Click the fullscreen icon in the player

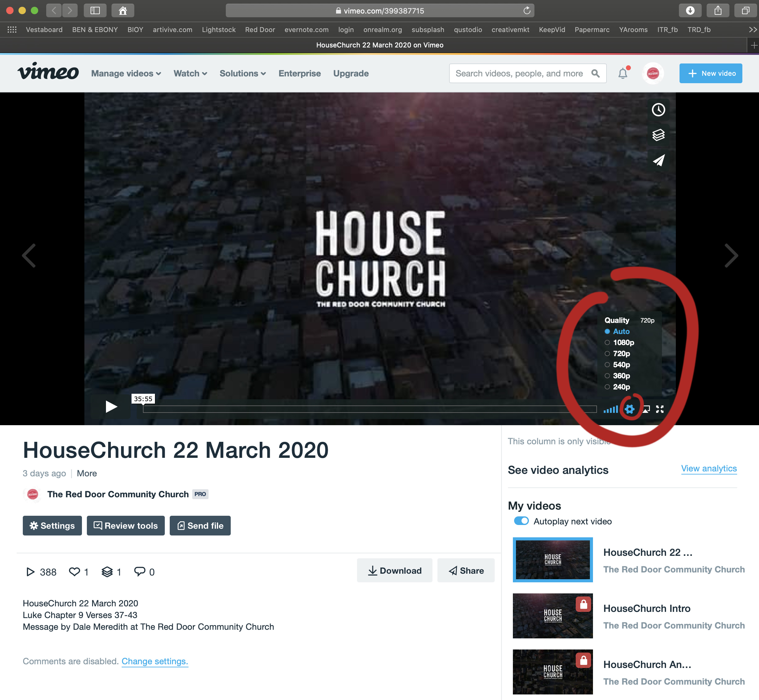pos(660,409)
